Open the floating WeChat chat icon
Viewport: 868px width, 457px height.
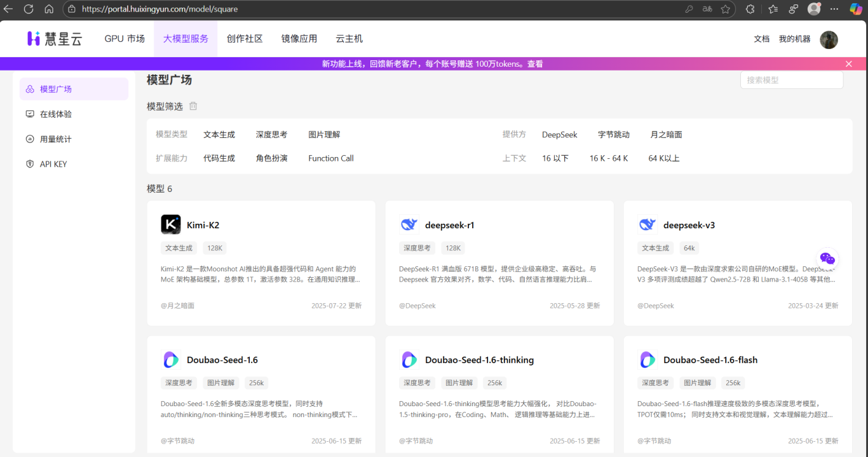(x=827, y=258)
